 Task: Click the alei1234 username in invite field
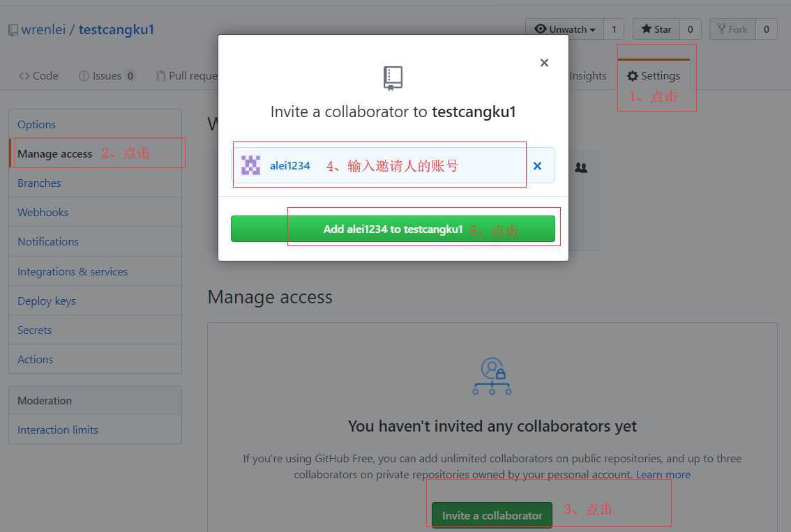click(x=289, y=166)
